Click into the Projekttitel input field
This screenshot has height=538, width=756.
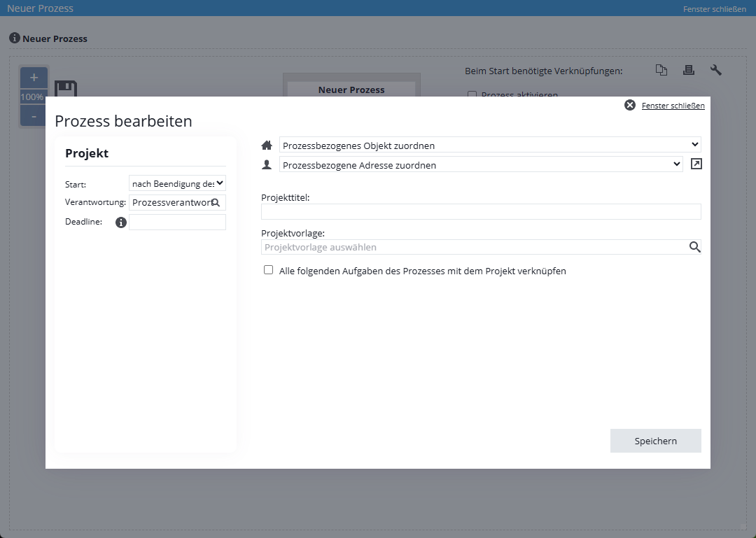click(481, 212)
